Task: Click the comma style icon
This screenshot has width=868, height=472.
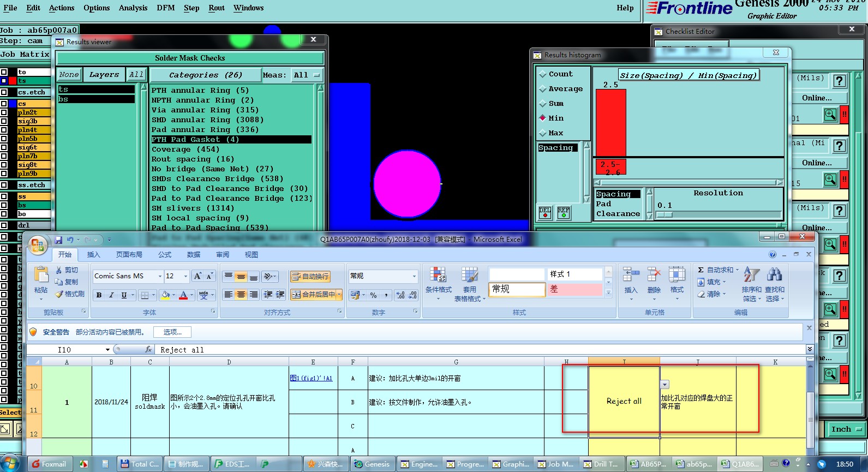Action: pyautogui.click(x=386, y=295)
